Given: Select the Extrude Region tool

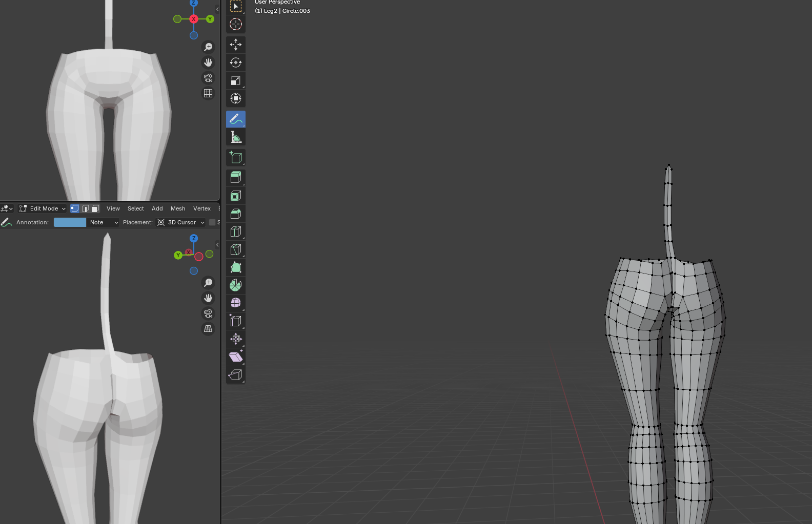Looking at the screenshot, I should point(236,178).
